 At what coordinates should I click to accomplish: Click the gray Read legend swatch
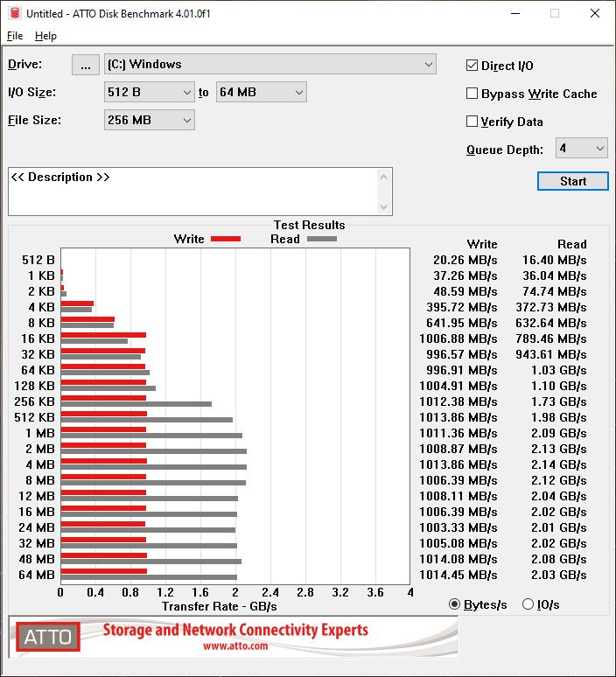322,239
